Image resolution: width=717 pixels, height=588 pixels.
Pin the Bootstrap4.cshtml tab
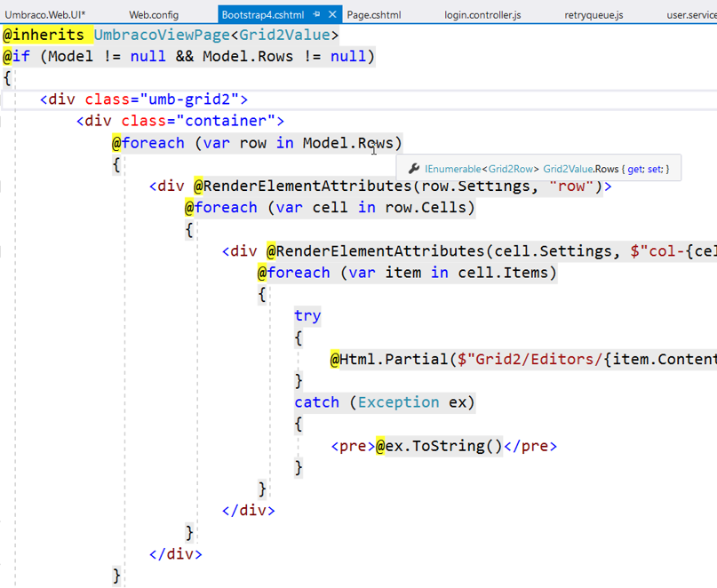pyautogui.click(x=316, y=14)
